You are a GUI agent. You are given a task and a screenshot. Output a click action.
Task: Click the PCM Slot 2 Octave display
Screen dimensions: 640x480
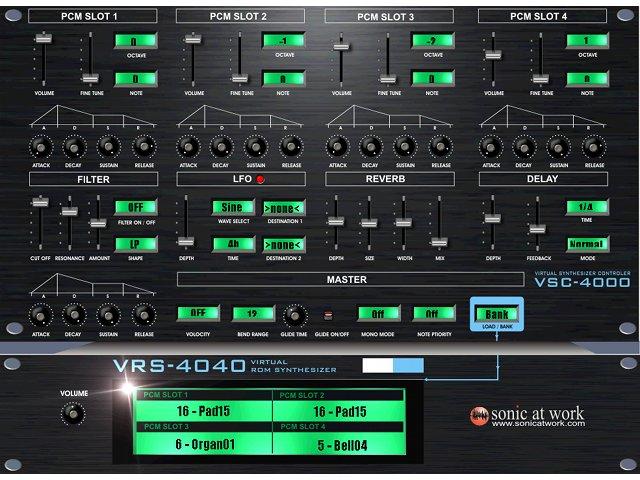coord(284,40)
